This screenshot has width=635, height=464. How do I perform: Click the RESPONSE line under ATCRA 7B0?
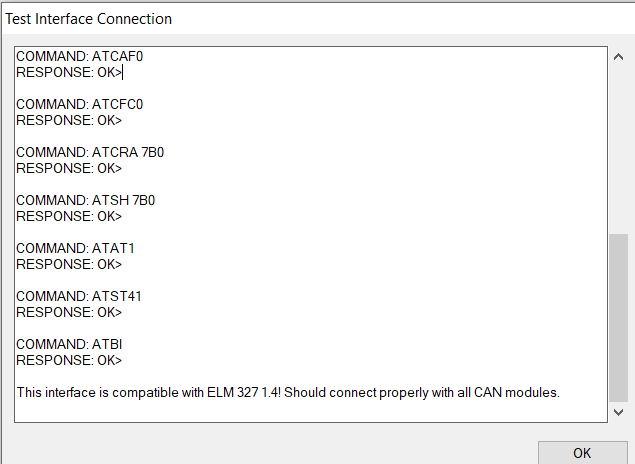68,168
